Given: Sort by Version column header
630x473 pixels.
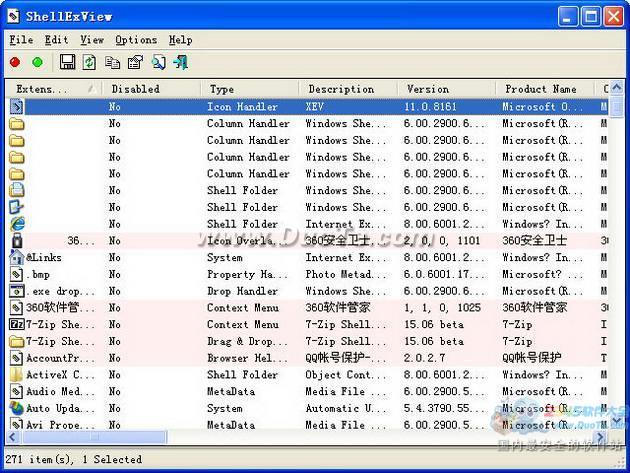Looking at the screenshot, I should [446, 89].
